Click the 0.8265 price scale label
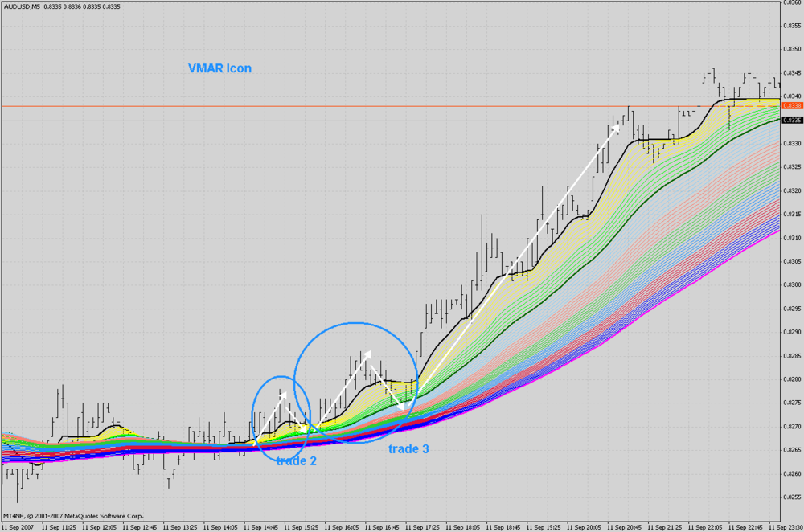Viewport: 804px width, 532px height. tap(792, 450)
